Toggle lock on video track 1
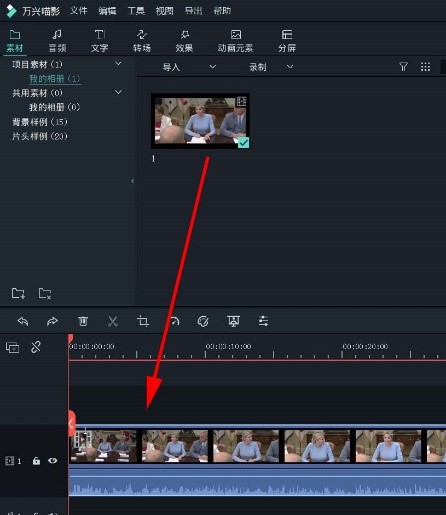The width and height of the screenshot is (446, 515). (36, 461)
